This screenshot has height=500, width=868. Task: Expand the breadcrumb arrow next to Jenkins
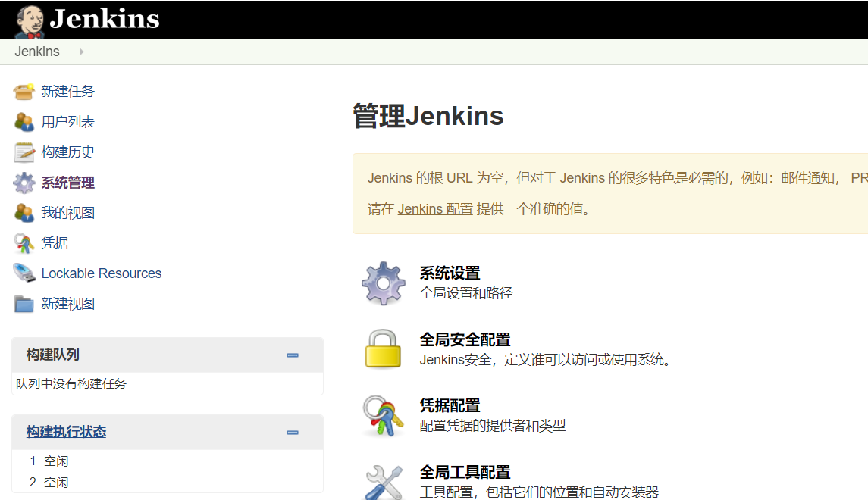(x=81, y=52)
